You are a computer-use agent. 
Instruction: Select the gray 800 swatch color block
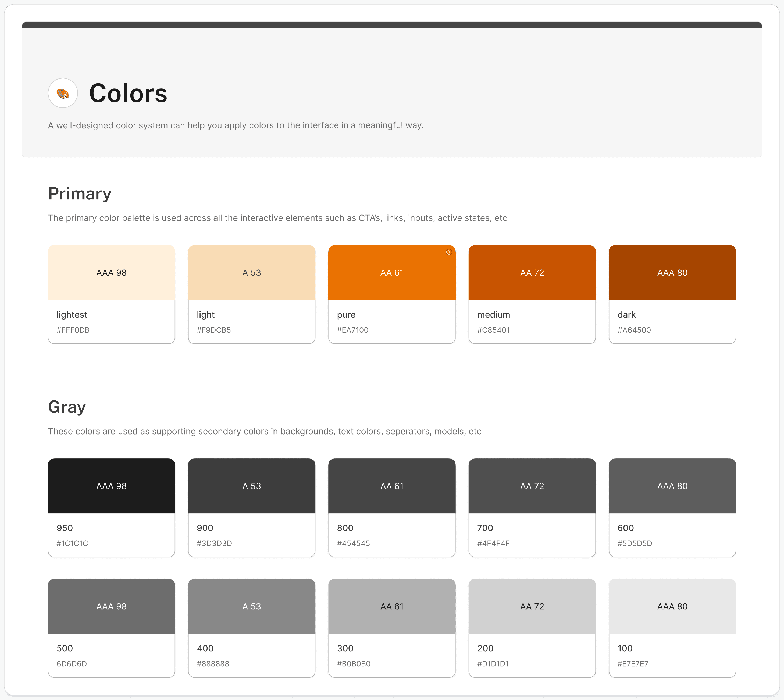[x=392, y=486]
